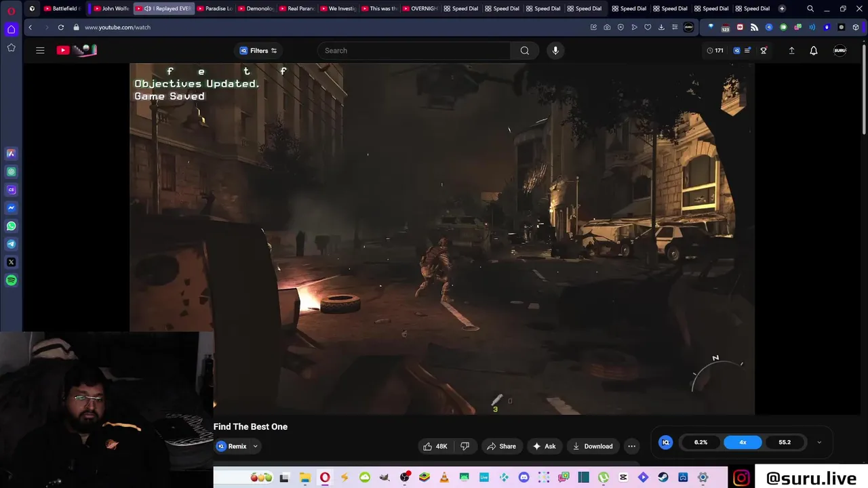Screen dimensions: 868x488
Task: Select the Remix button
Action: coord(232,446)
